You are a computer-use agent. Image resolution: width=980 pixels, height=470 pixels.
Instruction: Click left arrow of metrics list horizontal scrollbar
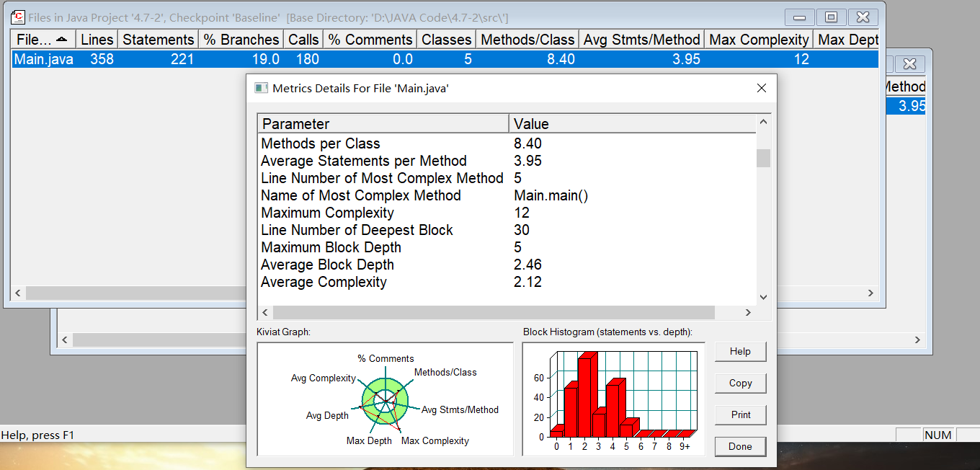pyautogui.click(x=265, y=312)
